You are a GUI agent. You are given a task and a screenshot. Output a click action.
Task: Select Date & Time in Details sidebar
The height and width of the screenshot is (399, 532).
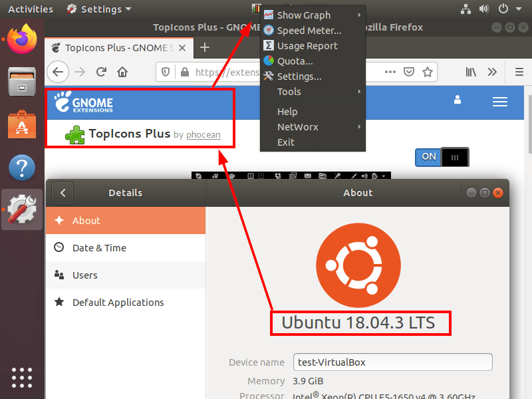point(126,247)
